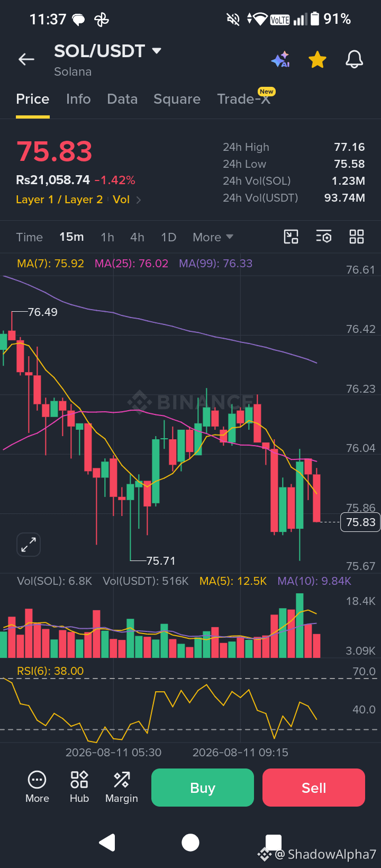Go back using the left arrow

(26, 59)
